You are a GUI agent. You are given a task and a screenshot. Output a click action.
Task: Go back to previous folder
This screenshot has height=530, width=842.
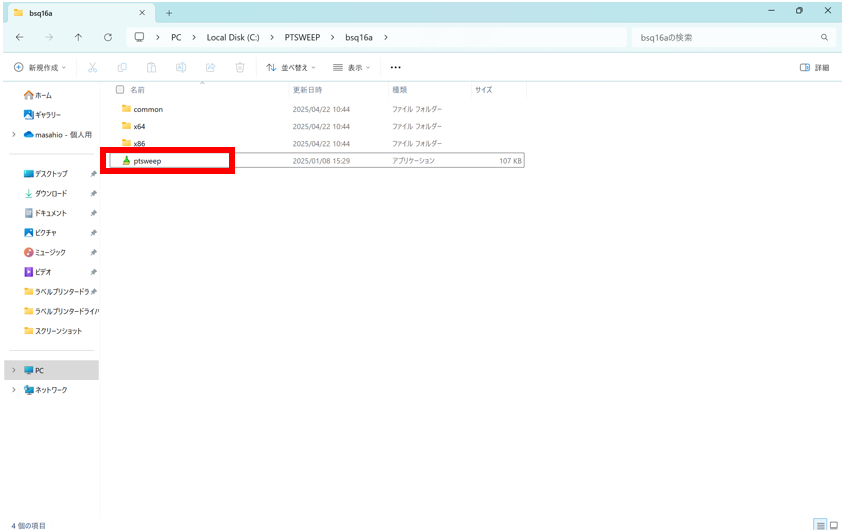[20, 37]
